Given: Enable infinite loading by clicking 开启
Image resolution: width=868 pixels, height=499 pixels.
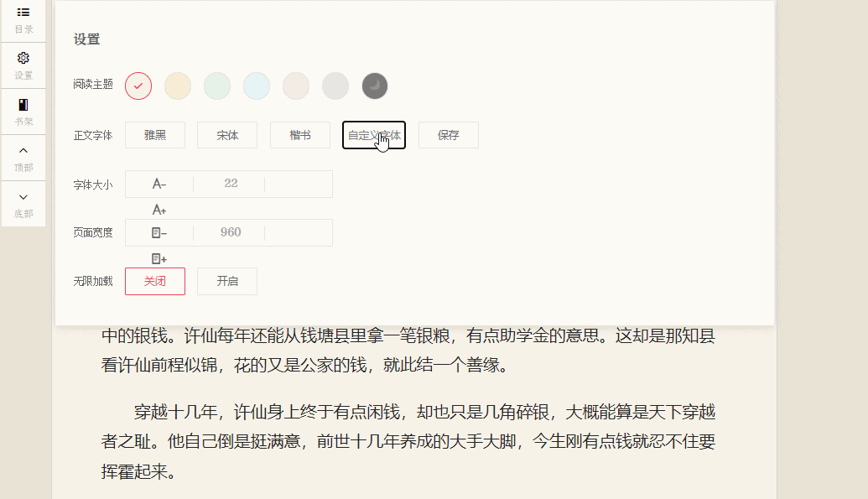Looking at the screenshot, I should (226, 281).
